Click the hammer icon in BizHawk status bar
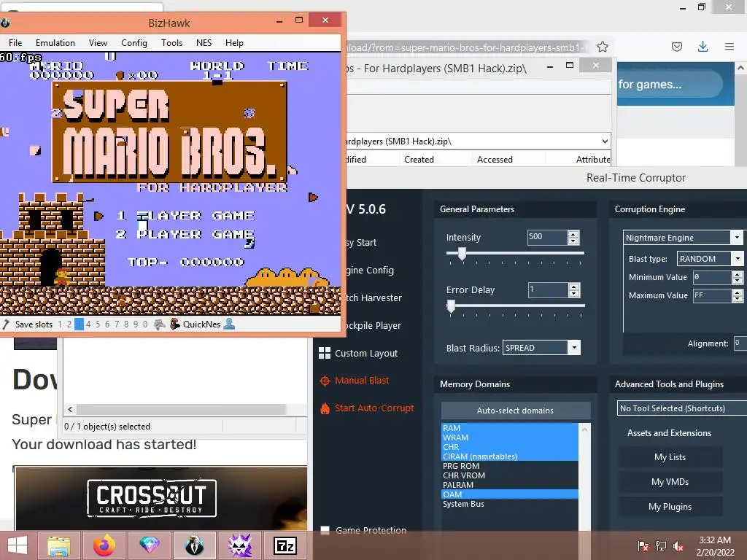The width and height of the screenshot is (747, 560). point(6,324)
